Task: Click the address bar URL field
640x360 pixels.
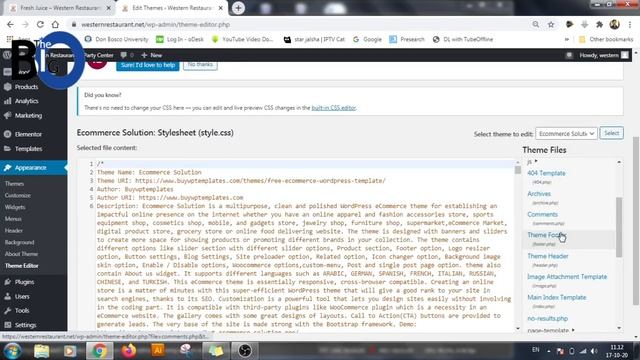Action: [298, 24]
